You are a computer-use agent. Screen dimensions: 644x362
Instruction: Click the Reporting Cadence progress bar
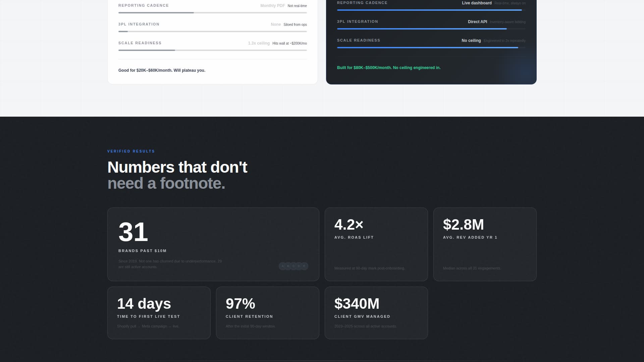[x=212, y=12]
